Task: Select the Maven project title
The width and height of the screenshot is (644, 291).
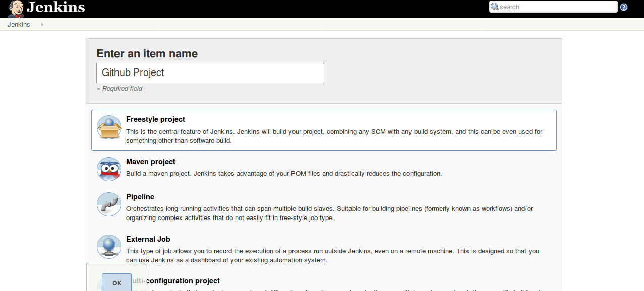Action: pyautogui.click(x=151, y=162)
